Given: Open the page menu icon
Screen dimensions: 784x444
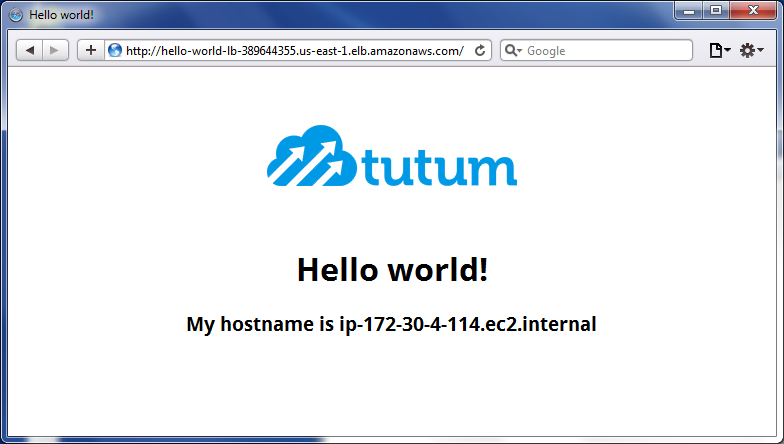Looking at the screenshot, I should [720, 50].
